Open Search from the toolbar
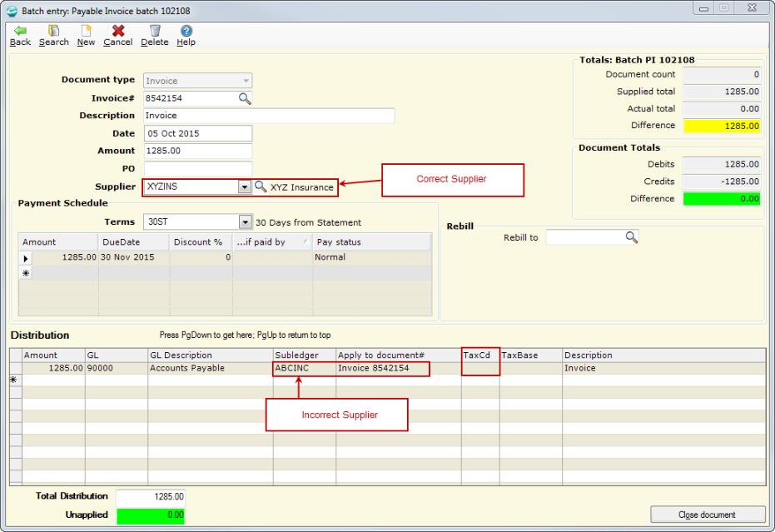The height and width of the screenshot is (532, 775). pyautogui.click(x=53, y=31)
